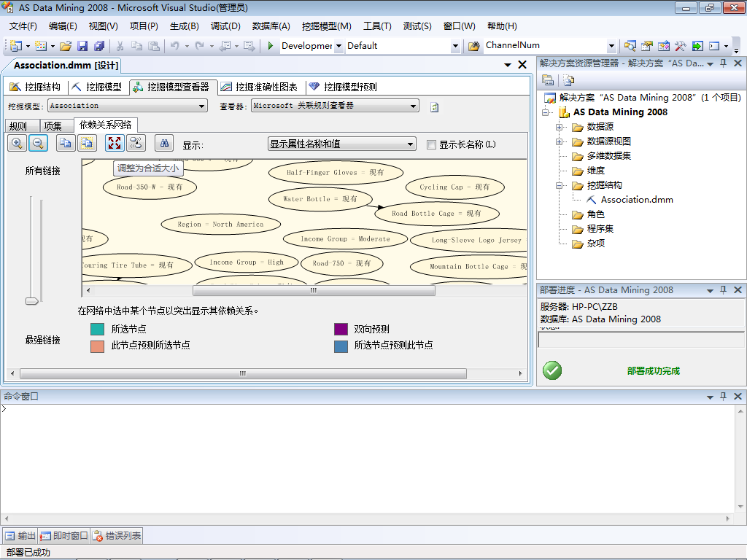The width and height of the screenshot is (747, 560).
Task: Collapse the 挖掘结构 folder node
Action: [559, 186]
